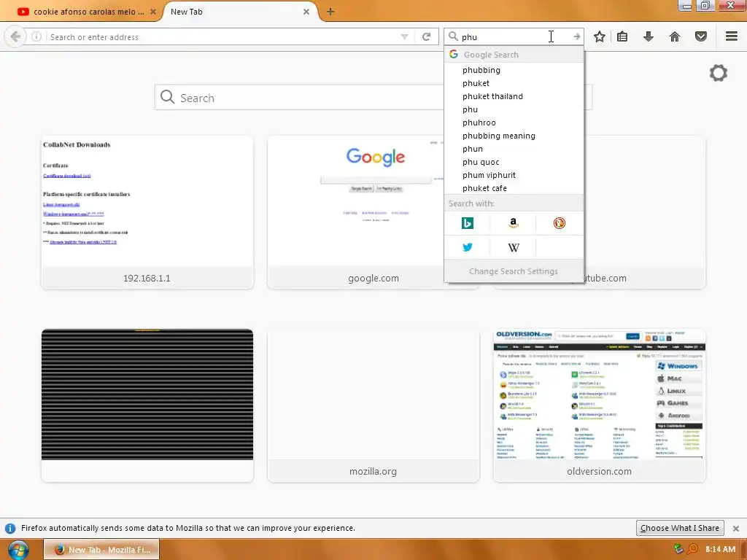Bookmark this page with the star
Screen dimensions: 747x560
tap(600, 36)
